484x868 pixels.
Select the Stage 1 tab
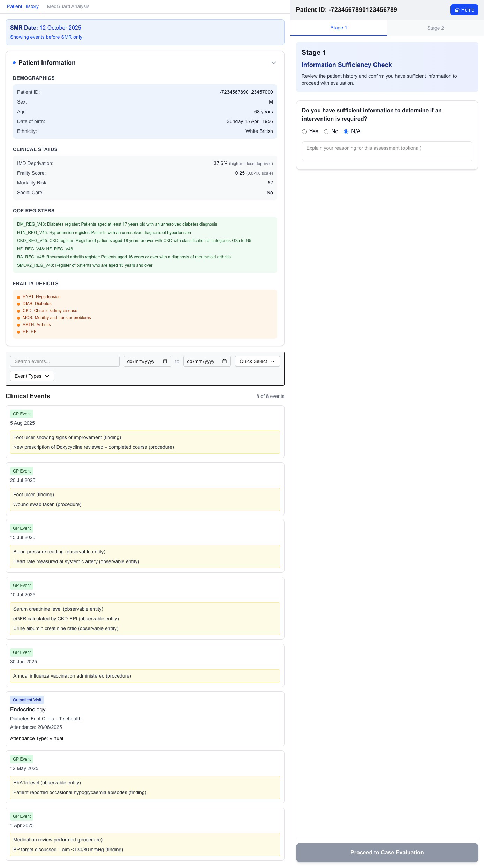point(339,28)
